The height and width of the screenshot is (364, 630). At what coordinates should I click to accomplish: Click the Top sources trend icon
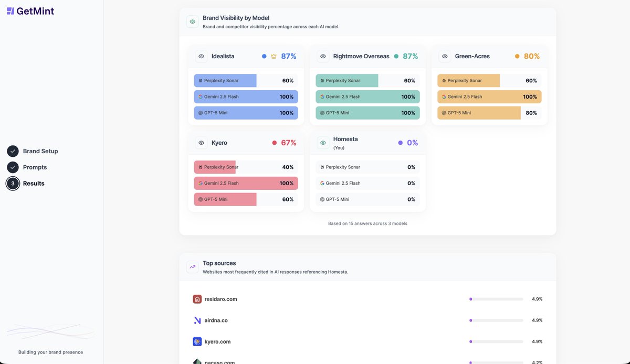coord(193,267)
